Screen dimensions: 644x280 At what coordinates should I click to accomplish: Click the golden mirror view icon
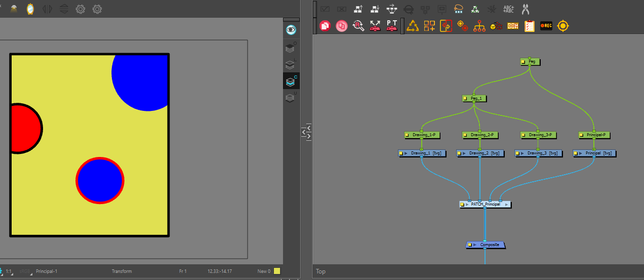coord(30,9)
